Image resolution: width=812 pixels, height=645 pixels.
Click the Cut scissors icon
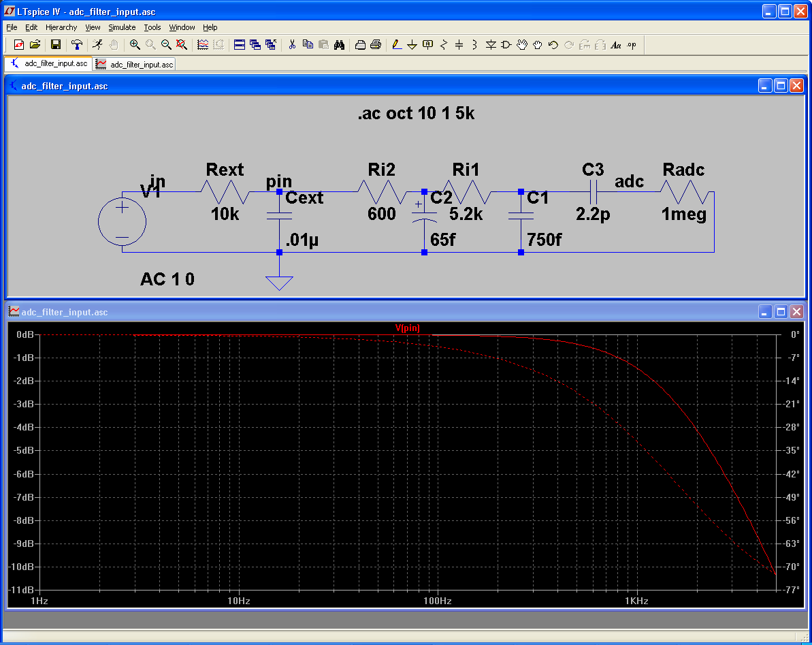(x=291, y=45)
